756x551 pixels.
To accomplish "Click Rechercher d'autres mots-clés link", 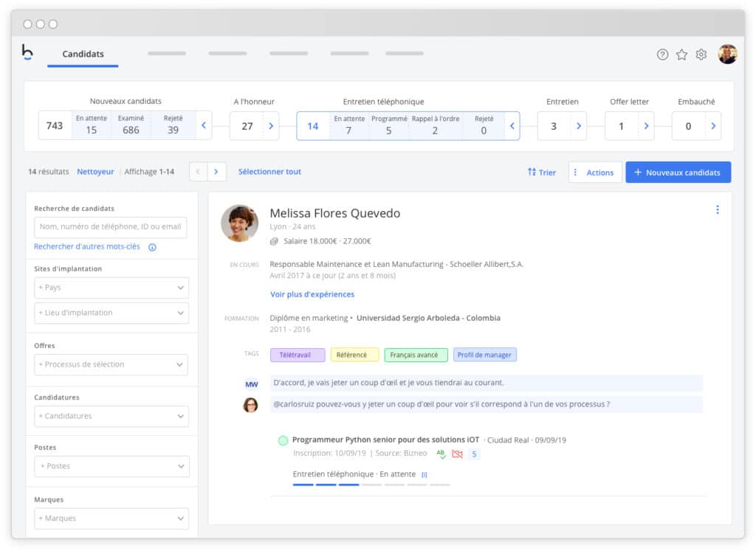I will [x=87, y=246].
